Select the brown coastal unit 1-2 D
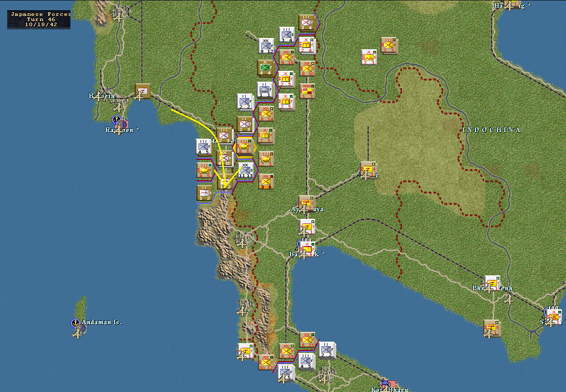The width and height of the screenshot is (566, 392). coord(204,193)
